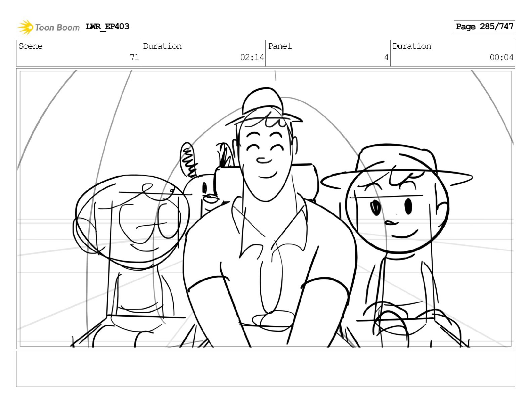This screenshot has height=411, width=532.
Task: Click the scene number 71
Action: tap(134, 57)
